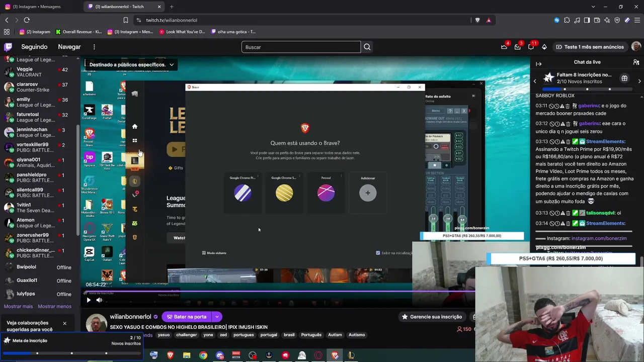Click Mostrar mais in sidebar
Screen dimensions: 644x362
pyautogui.click(x=18, y=306)
